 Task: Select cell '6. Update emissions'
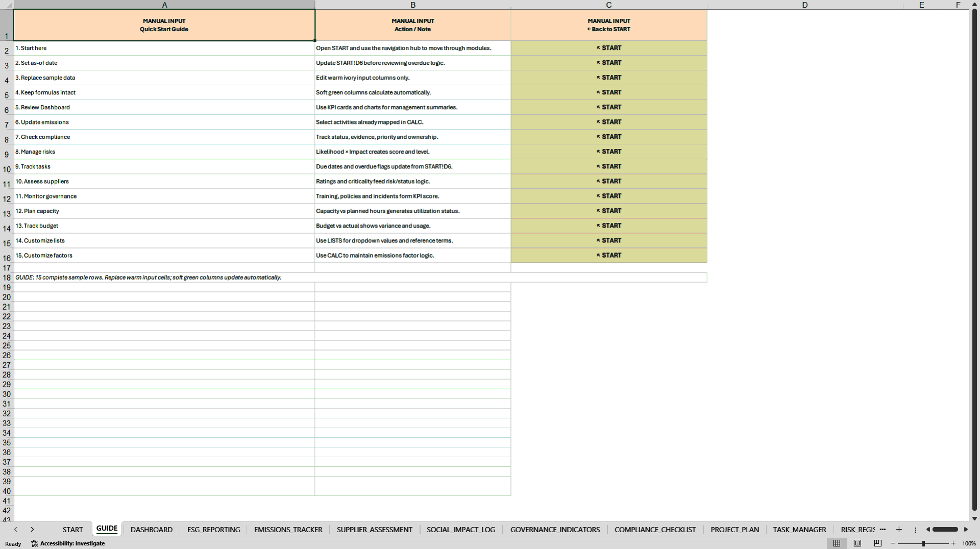point(164,122)
